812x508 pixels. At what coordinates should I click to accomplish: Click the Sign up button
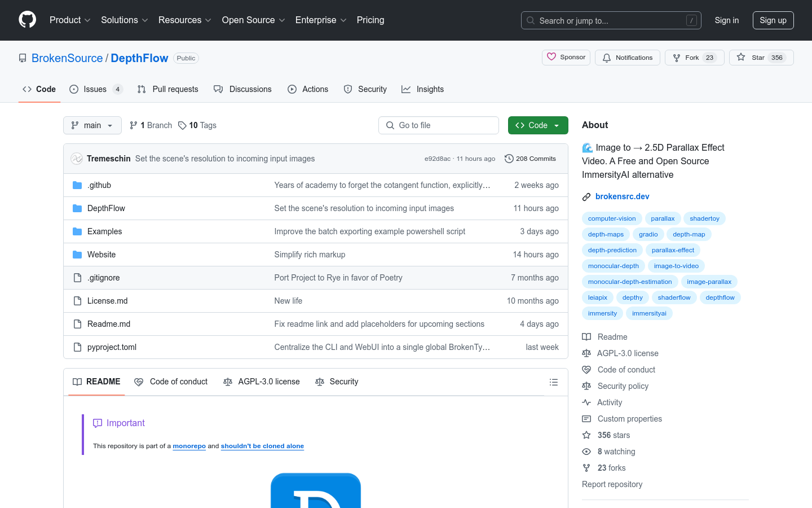[x=773, y=20]
